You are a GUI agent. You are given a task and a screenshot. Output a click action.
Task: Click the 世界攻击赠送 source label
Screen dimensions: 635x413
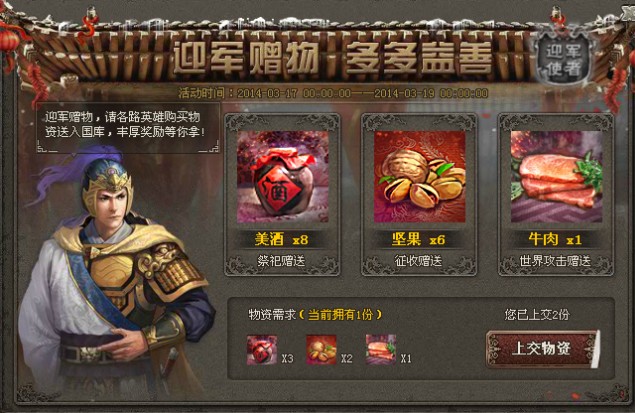[555, 261]
